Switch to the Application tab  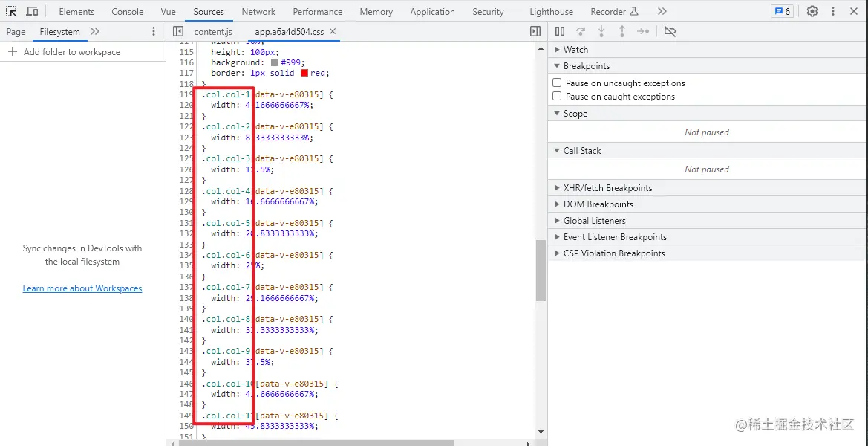tap(432, 12)
